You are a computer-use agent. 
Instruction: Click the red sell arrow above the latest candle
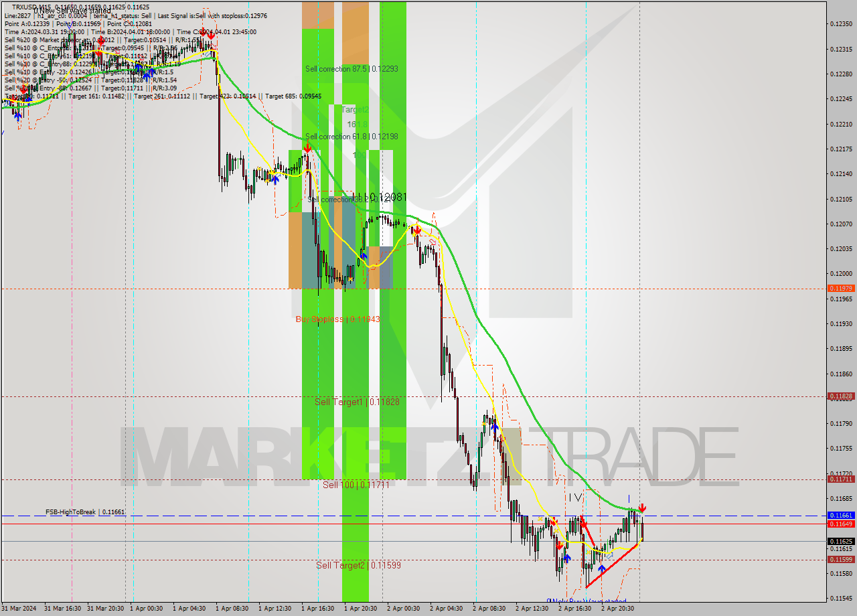point(642,508)
